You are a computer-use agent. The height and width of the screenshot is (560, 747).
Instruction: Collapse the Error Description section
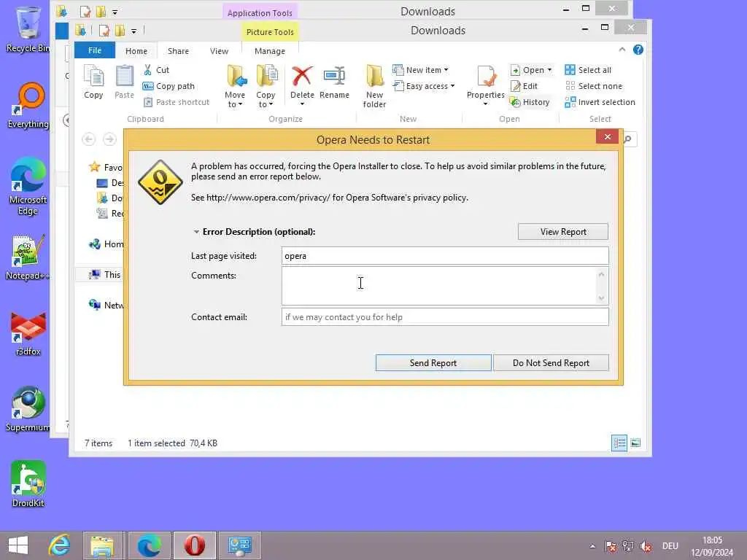tap(196, 232)
